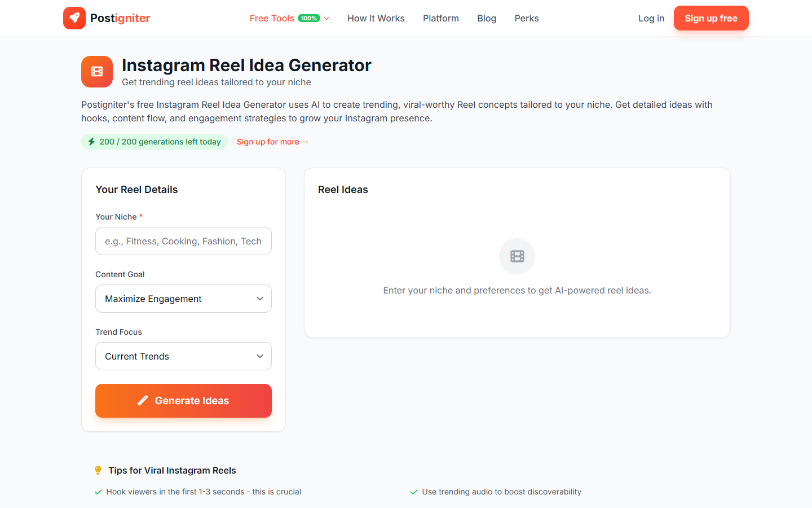Open the Content Goal dropdown
812x508 pixels.
(183, 299)
